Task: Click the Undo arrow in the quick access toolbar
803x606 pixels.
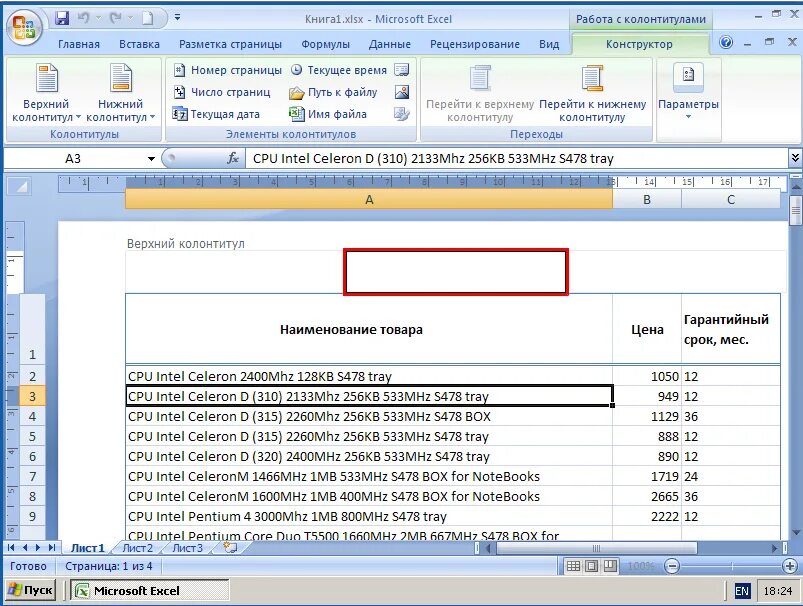Action: point(83,19)
